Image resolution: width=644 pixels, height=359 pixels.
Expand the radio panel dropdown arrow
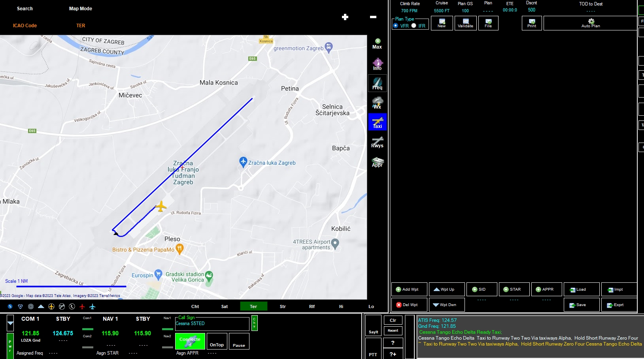coord(10,323)
